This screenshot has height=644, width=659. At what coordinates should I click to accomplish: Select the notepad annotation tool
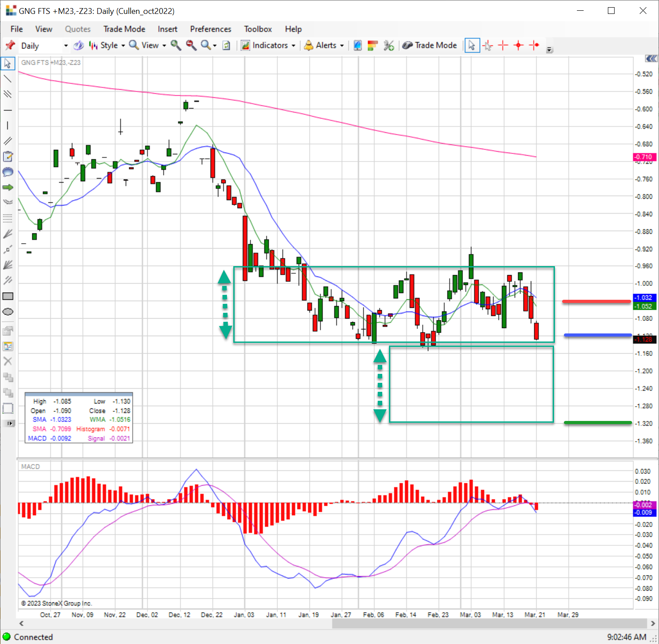[x=8, y=157]
